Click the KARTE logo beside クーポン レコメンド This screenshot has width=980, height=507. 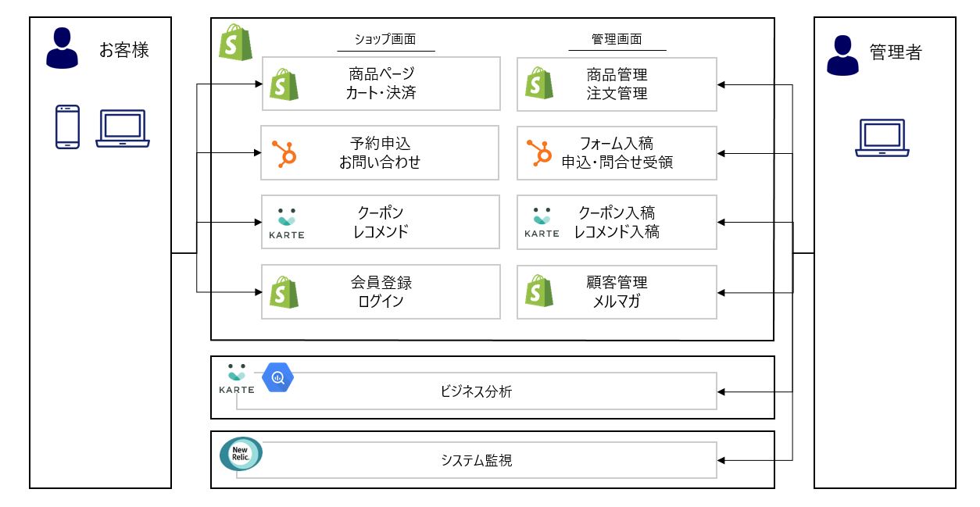[285, 223]
